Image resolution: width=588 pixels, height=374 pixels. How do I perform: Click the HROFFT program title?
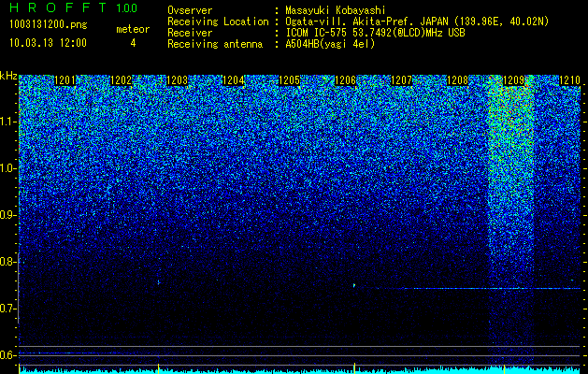tap(58, 7)
